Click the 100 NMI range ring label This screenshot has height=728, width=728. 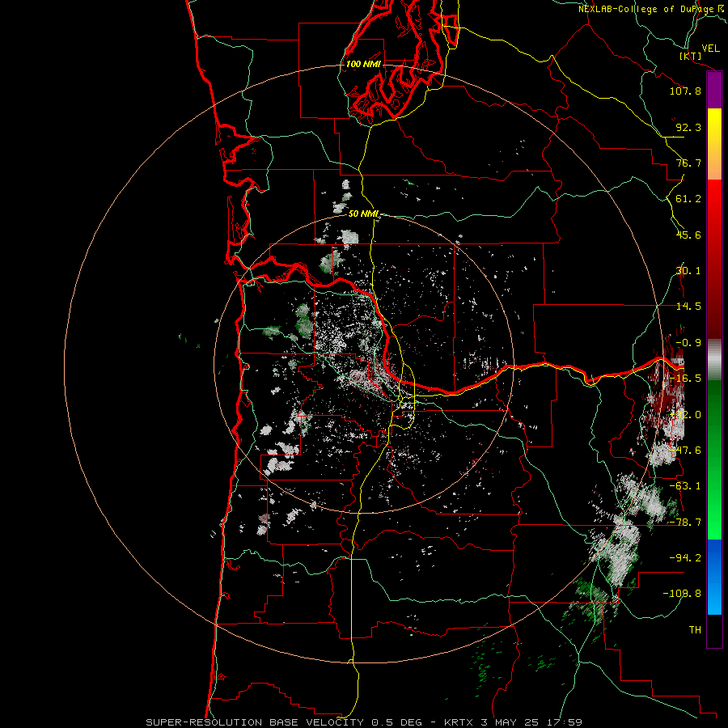[363, 64]
